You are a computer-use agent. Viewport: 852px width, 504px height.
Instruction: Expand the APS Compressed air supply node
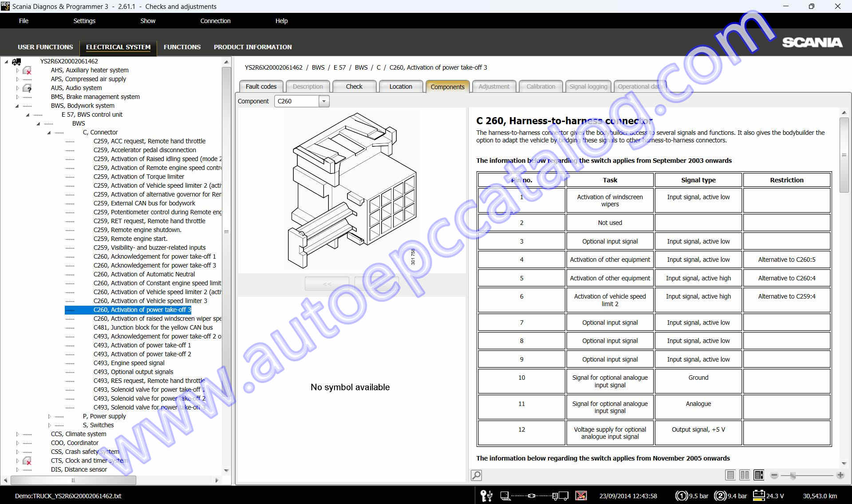(x=17, y=79)
